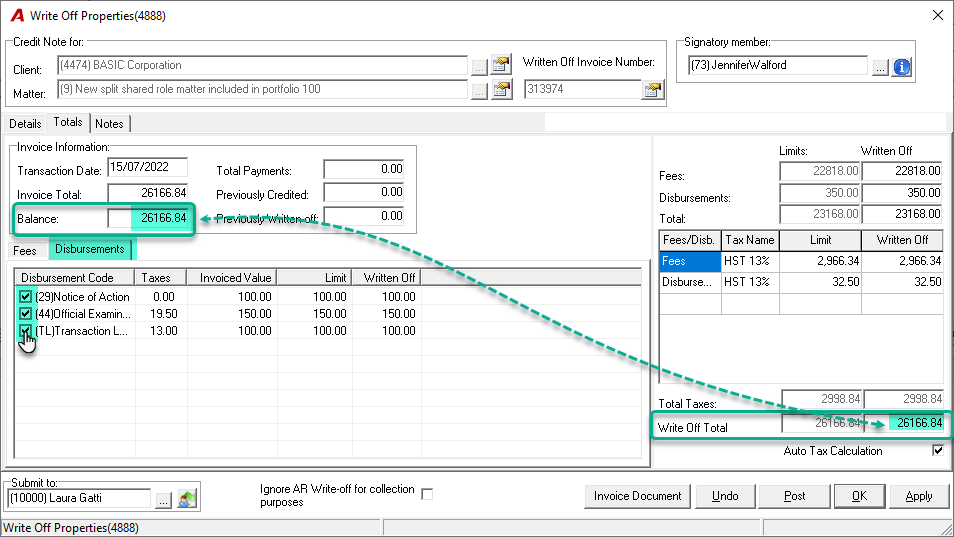954x537 pixels.
Task: Click the 19.50 tax value for Official Examin
Action: pos(163,314)
